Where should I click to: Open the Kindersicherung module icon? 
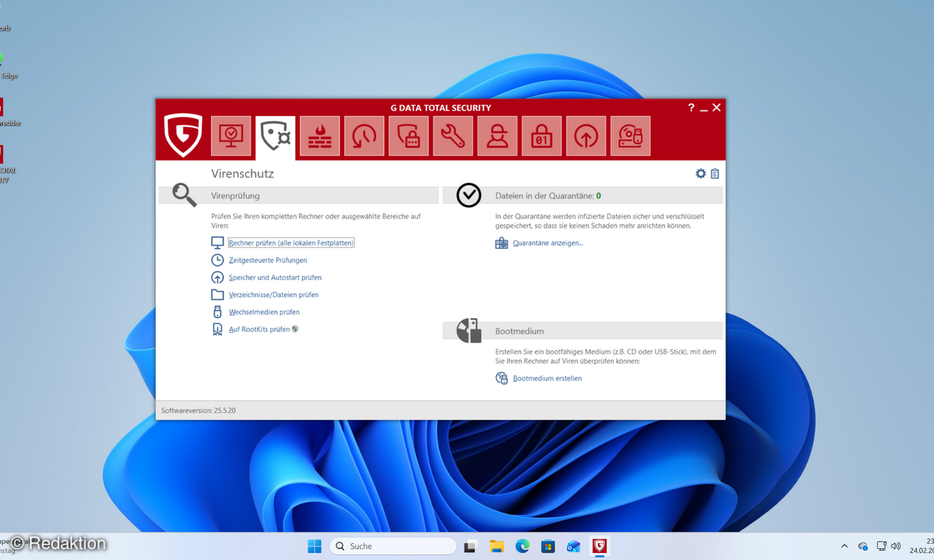tap(497, 135)
